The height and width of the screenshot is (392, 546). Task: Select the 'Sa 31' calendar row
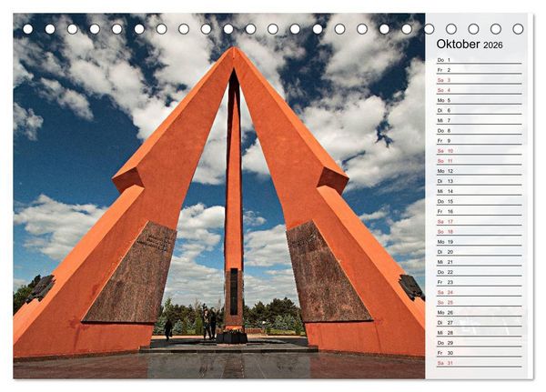[480, 363]
